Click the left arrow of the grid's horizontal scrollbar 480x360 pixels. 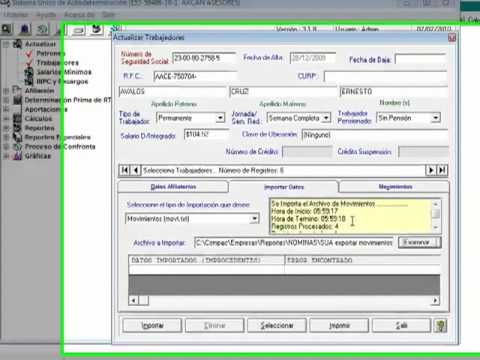(133, 300)
